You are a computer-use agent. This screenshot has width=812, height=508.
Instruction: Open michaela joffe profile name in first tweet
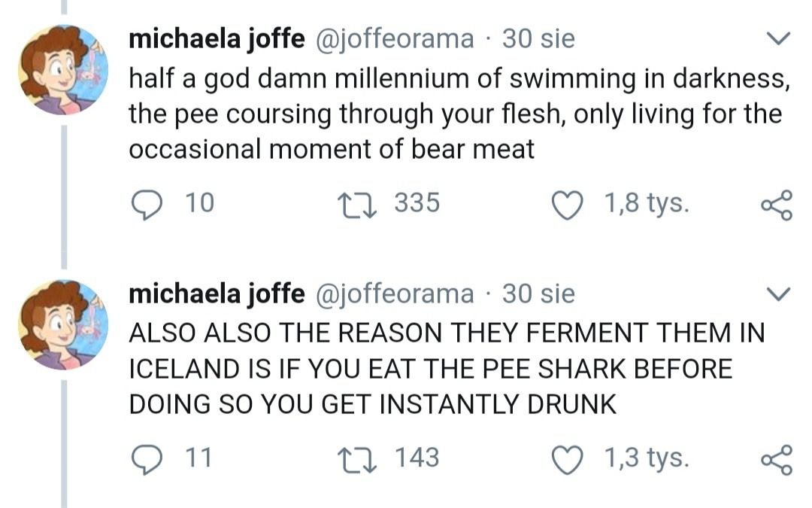pos(217,39)
